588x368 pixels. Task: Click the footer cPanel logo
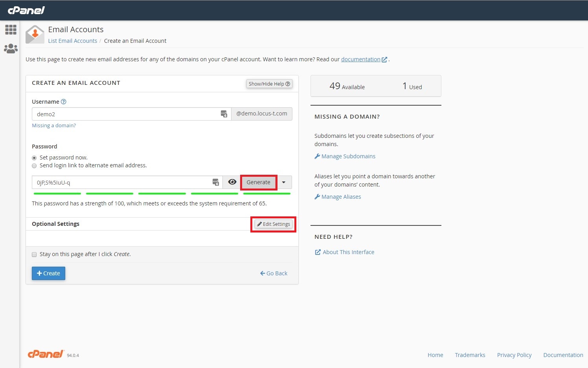tap(46, 354)
